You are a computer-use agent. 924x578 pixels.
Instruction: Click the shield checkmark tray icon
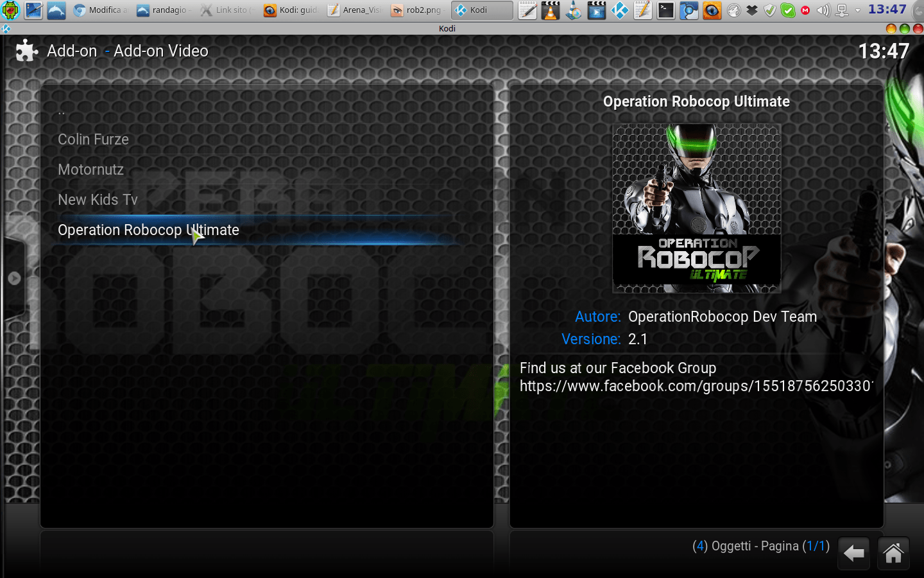(x=770, y=10)
